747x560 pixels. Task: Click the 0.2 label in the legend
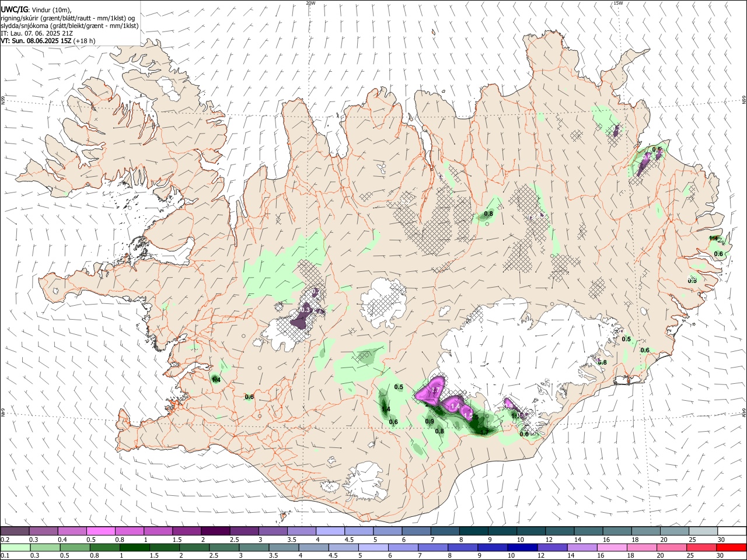click(5, 540)
